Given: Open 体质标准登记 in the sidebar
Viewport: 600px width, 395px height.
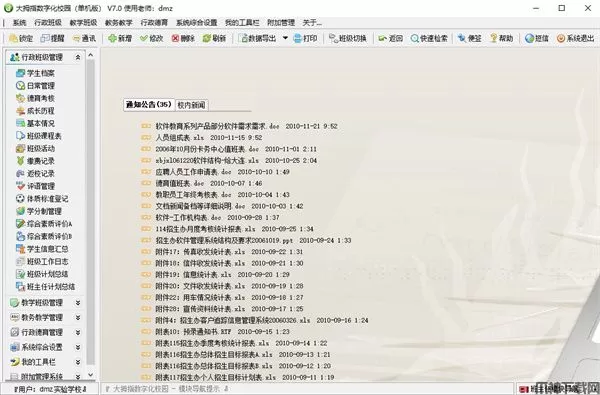Looking at the screenshot, I should click(42, 199).
